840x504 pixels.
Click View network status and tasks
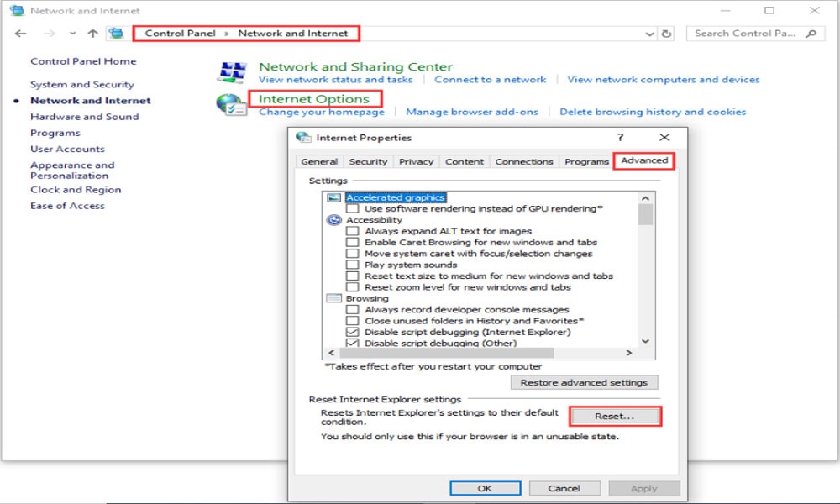336,79
